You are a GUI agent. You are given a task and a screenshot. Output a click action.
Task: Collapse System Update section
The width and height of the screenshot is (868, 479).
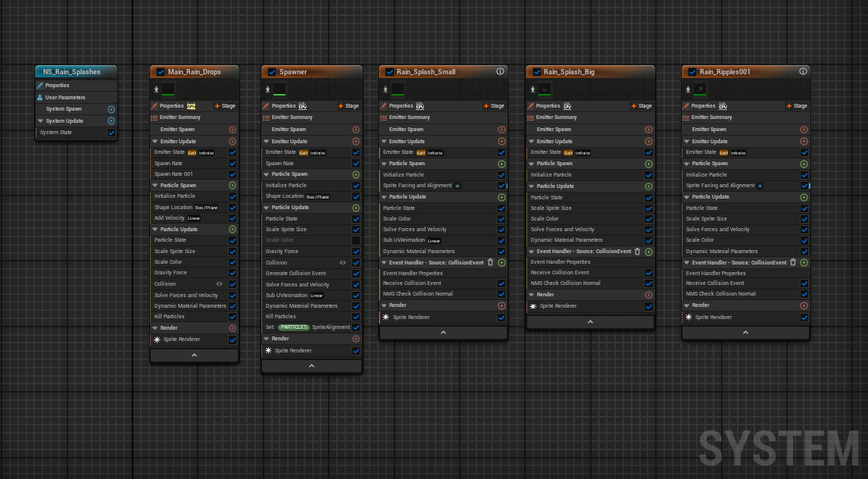click(40, 121)
